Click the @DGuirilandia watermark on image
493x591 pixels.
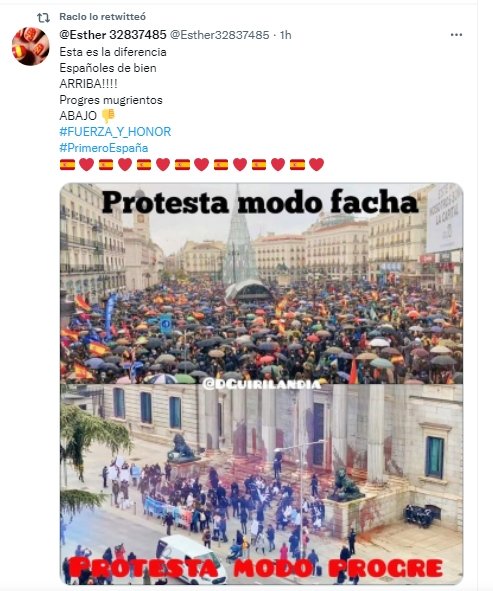point(262,384)
